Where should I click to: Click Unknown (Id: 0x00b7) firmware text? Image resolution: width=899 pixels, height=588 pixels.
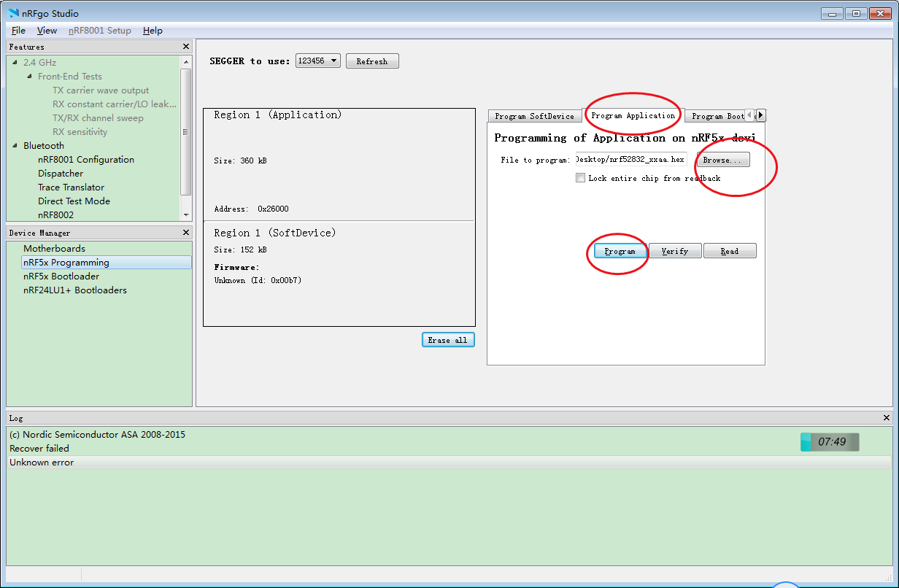tap(258, 281)
